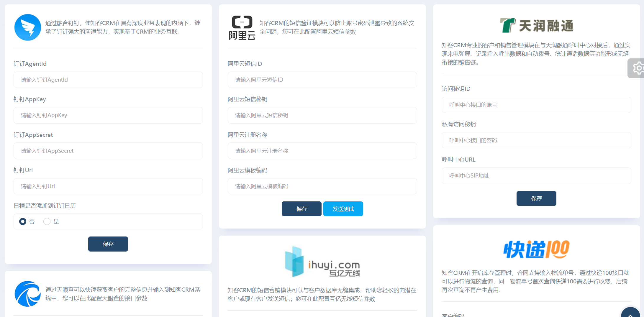This screenshot has width=644, height=317.
Task: Click 发送测试 in the Aliyun SMS card
Action: pos(343,209)
